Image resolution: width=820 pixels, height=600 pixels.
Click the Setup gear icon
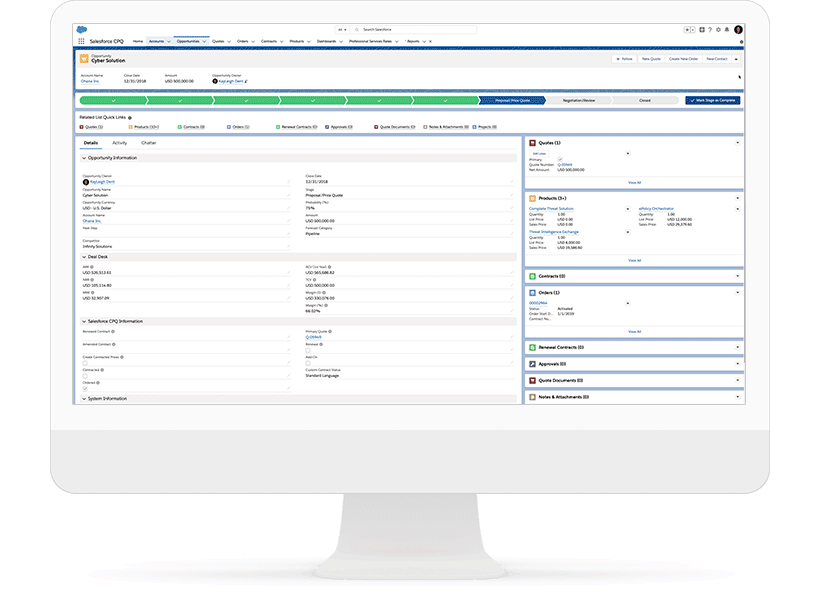pyautogui.click(x=718, y=30)
